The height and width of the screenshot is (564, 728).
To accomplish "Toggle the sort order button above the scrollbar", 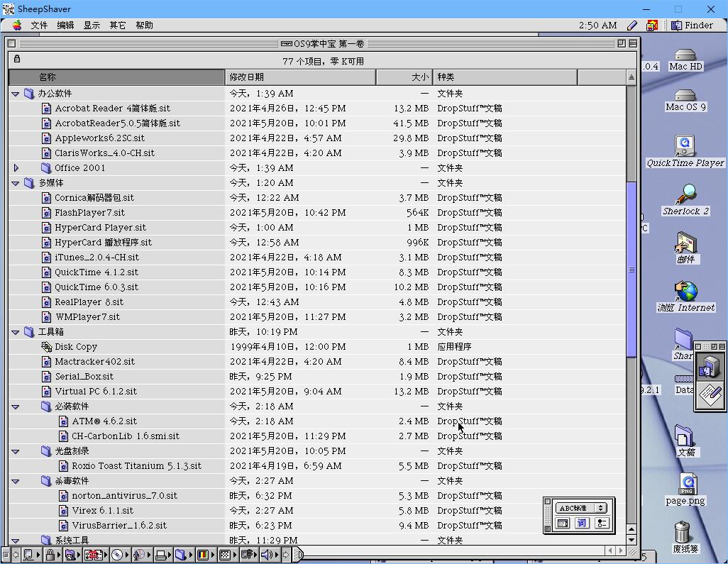I will point(631,77).
